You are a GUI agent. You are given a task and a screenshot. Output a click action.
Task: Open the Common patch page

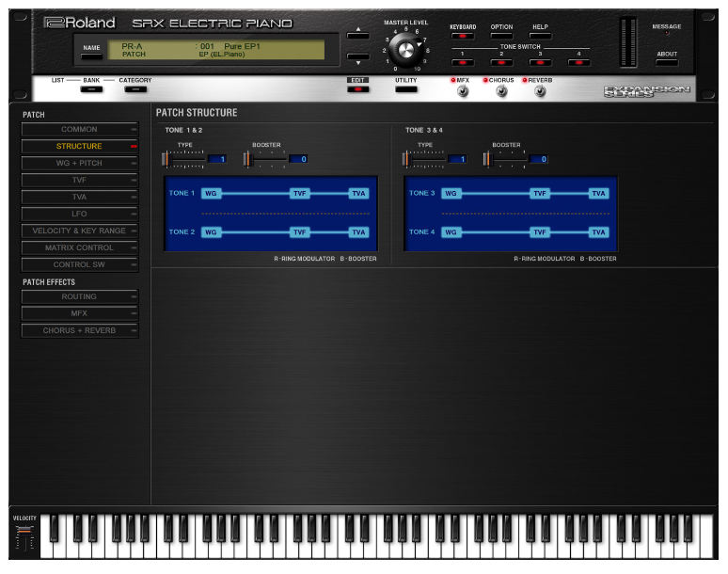[79, 129]
